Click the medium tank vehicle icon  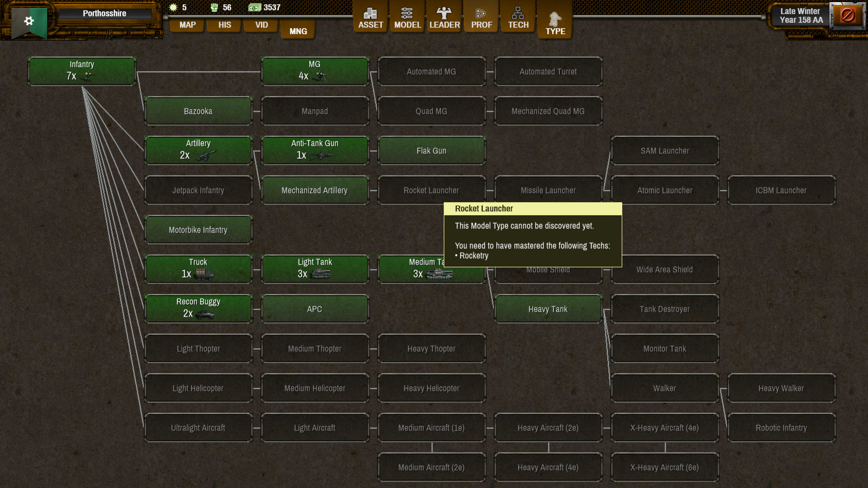coord(439,274)
